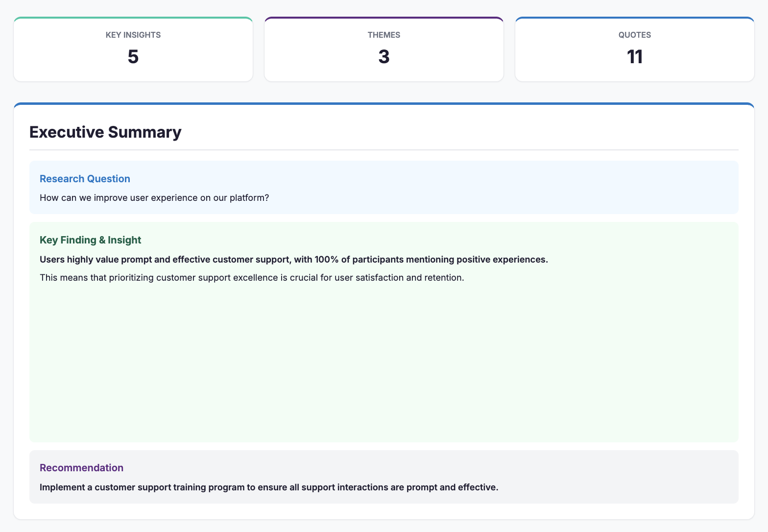The width and height of the screenshot is (768, 532).
Task: Click the THEMES label
Action: pyautogui.click(x=384, y=35)
